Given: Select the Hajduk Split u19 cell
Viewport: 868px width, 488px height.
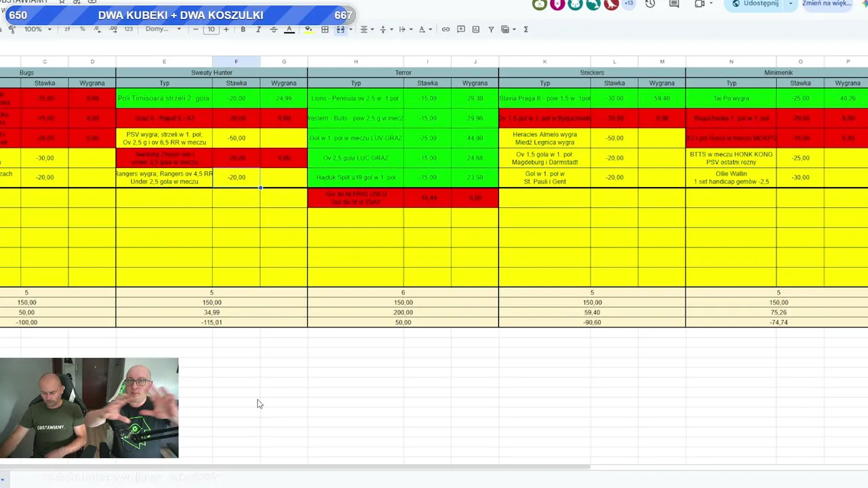Looking at the screenshot, I should pyautogui.click(x=355, y=178).
